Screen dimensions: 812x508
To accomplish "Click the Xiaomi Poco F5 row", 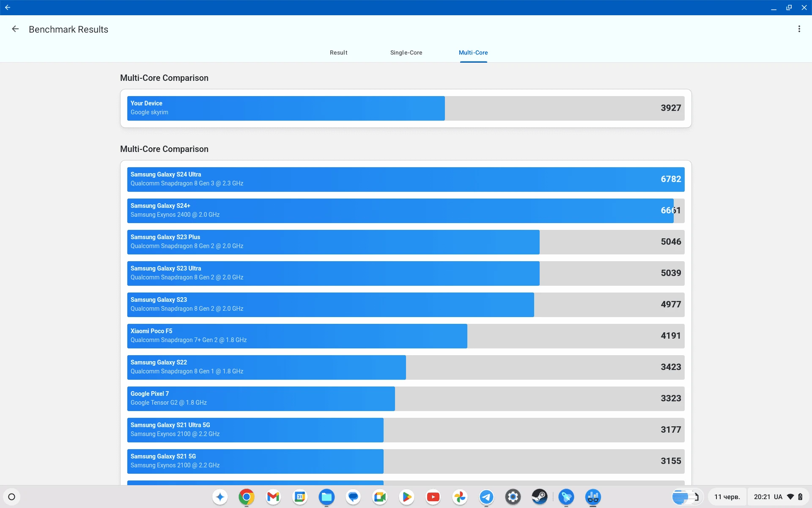I will point(406,336).
